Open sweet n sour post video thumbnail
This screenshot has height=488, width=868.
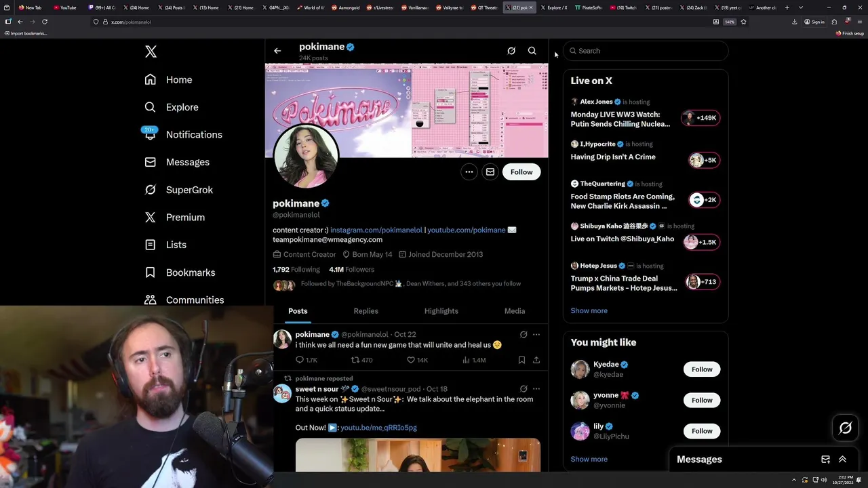[x=418, y=455]
